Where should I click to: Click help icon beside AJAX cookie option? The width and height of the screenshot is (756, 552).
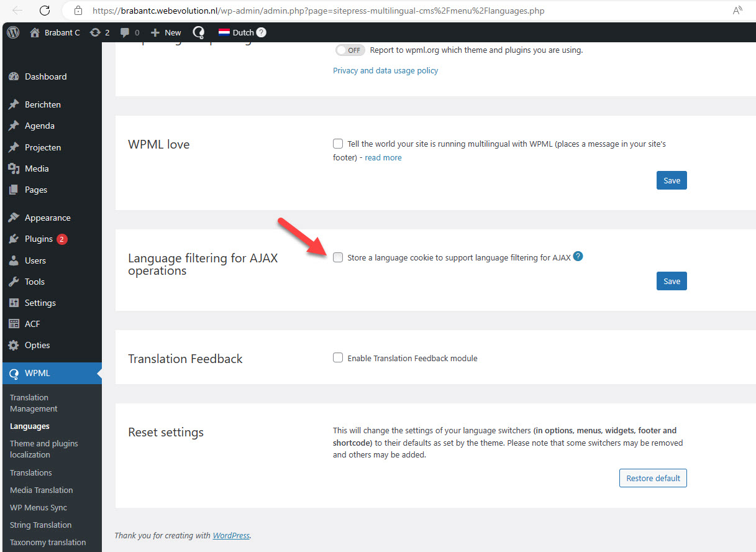point(578,256)
